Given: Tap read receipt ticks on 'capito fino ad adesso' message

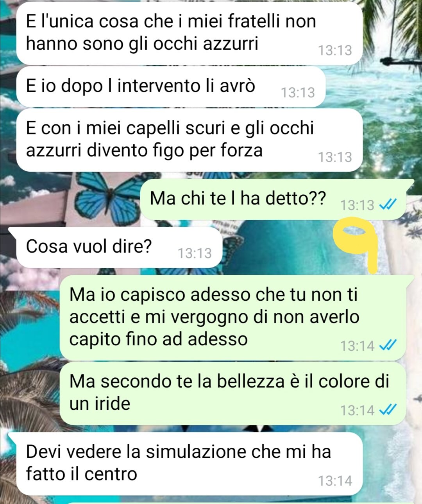Looking at the screenshot, I should pos(388,346).
